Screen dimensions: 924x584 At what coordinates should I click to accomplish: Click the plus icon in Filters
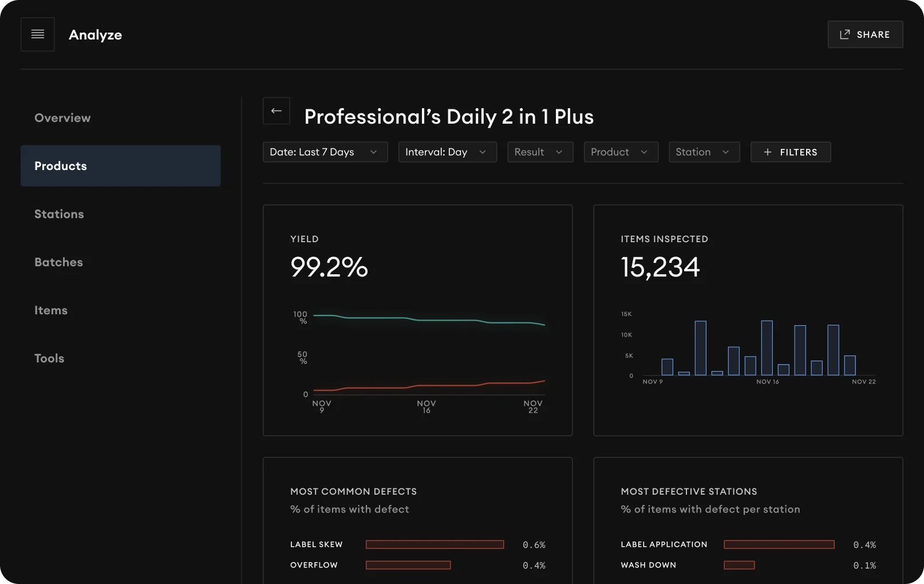[x=768, y=152]
